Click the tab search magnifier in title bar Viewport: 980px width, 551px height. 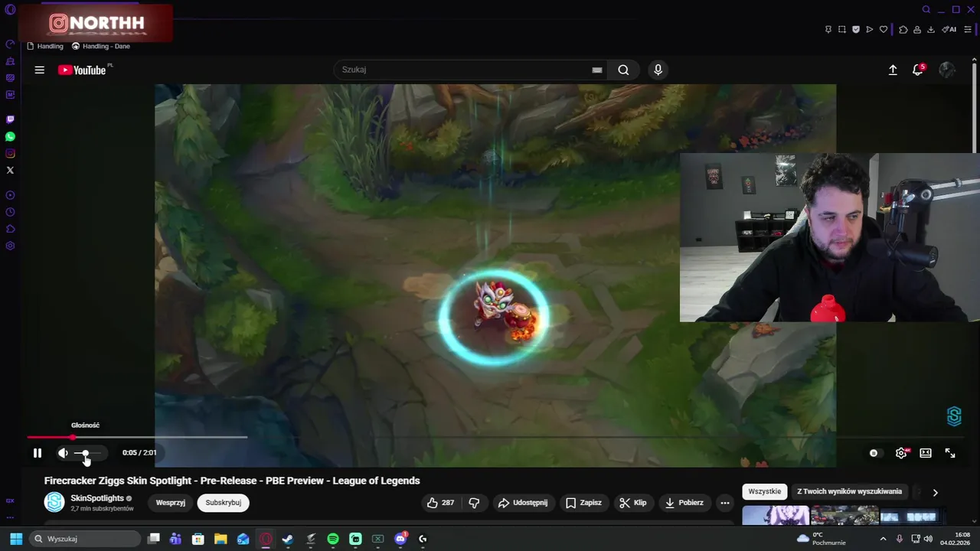click(x=926, y=9)
